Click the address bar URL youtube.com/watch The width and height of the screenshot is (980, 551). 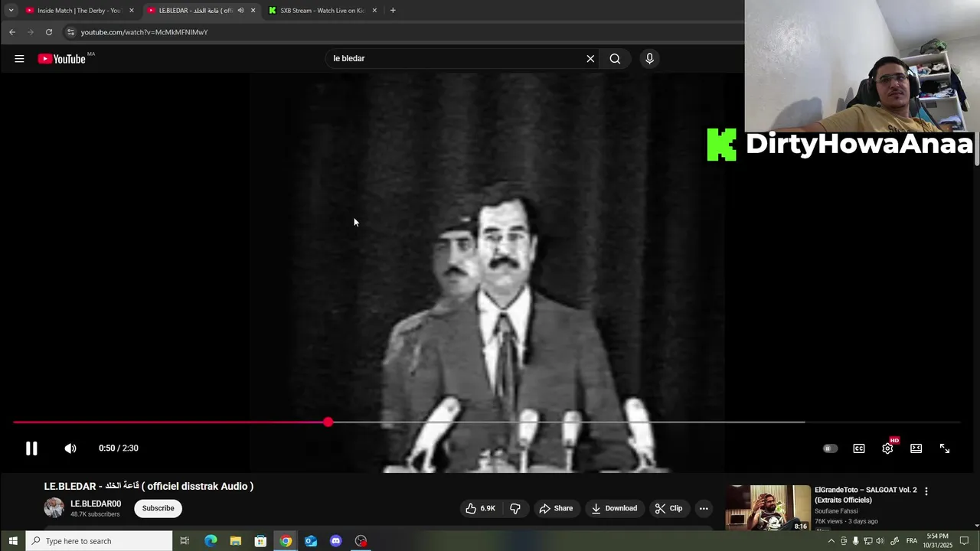click(x=145, y=32)
